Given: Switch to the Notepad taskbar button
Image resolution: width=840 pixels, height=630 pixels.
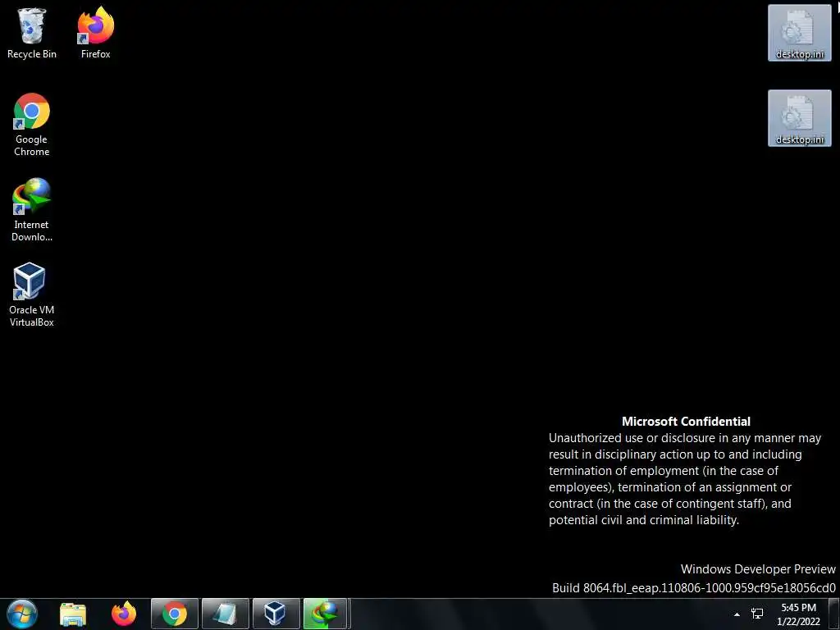Looking at the screenshot, I should [x=226, y=614].
